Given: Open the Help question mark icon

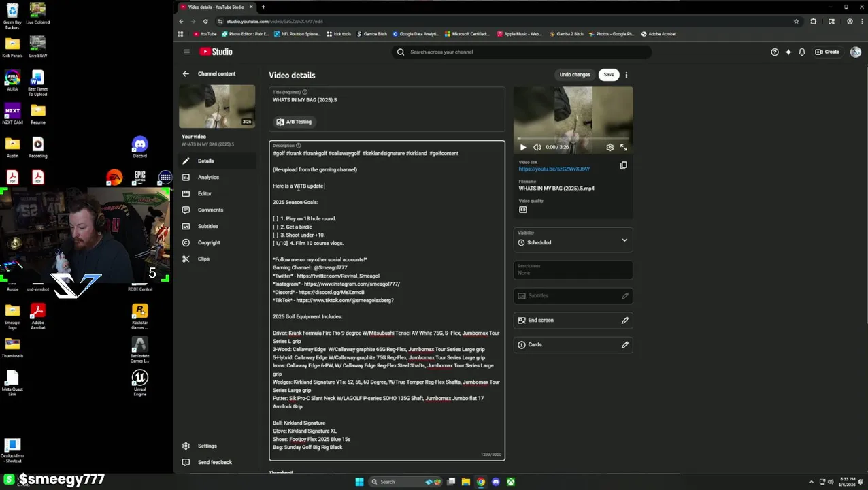Looking at the screenshot, I should (774, 52).
